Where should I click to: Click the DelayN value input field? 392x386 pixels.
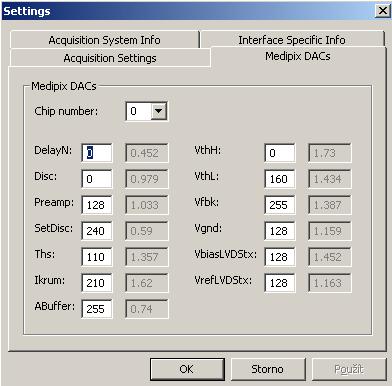coord(97,153)
